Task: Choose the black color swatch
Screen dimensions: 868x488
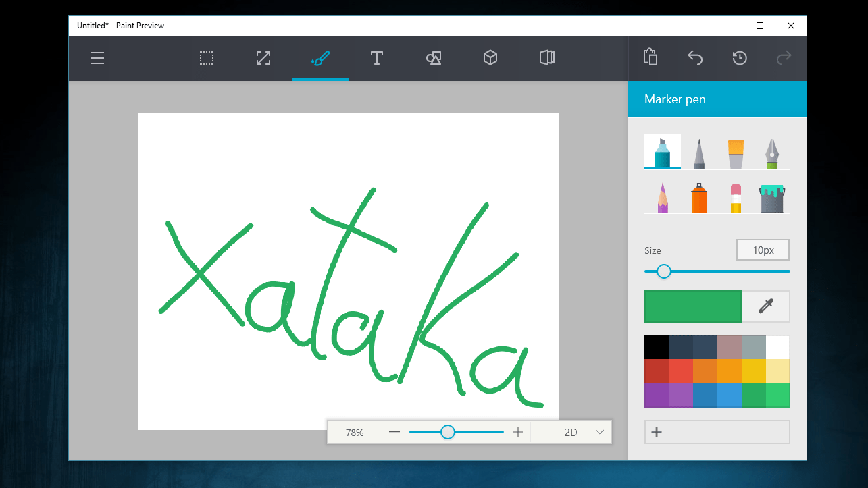Action: 657,347
